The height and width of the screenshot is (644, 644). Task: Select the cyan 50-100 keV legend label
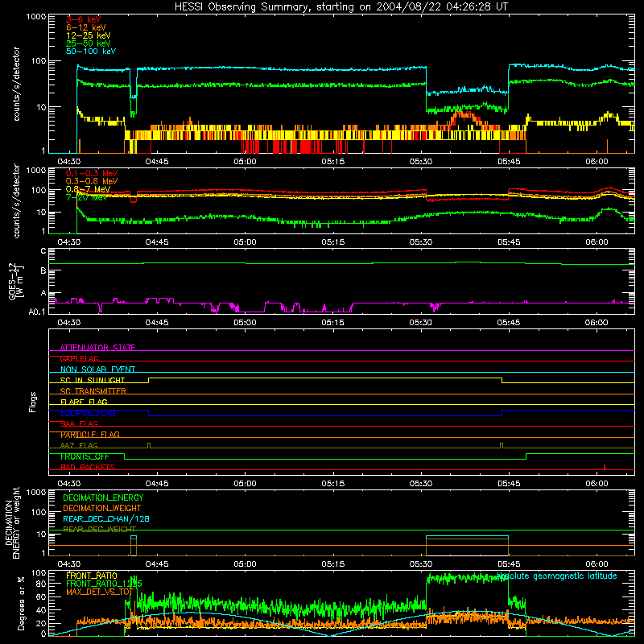click(90, 52)
